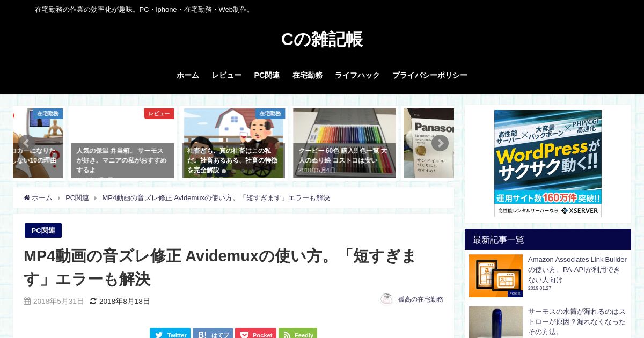The height and width of the screenshot is (338, 644).
Task: Open the ホーム menu item
Action: pos(188,76)
